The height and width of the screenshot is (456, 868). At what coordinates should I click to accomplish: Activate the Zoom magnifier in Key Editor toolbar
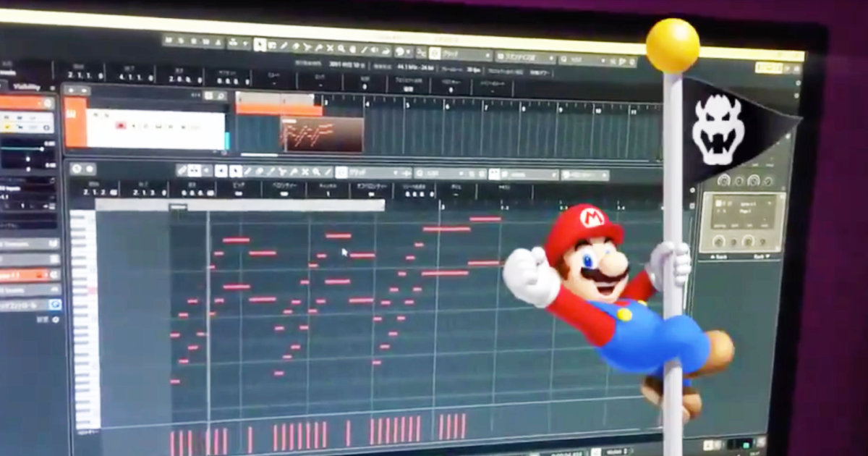pyautogui.click(x=317, y=172)
